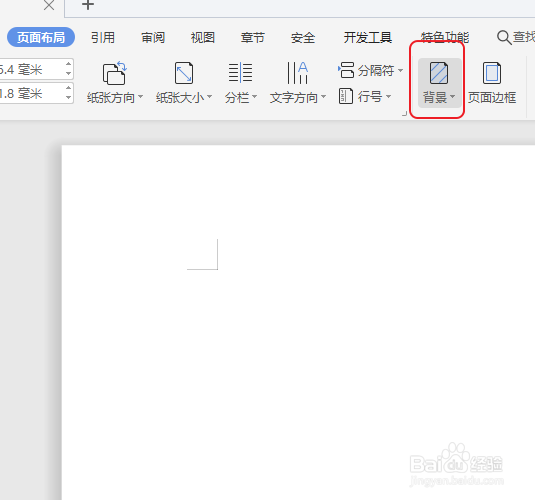Switch to the 开发工具 tab
This screenshot has width=535, height=500.
[x=368, y=37]
